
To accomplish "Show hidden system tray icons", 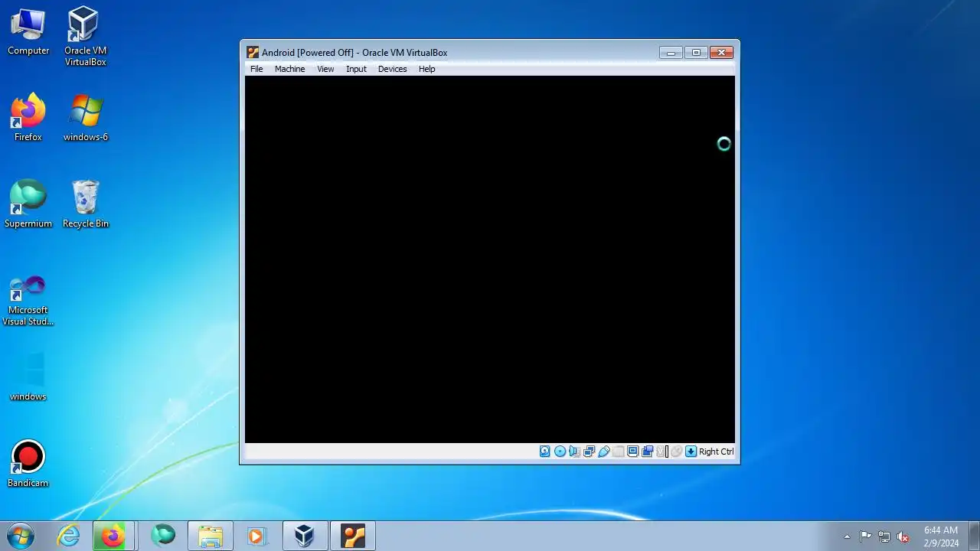I will pyautogui.click(x=847, y=536).
